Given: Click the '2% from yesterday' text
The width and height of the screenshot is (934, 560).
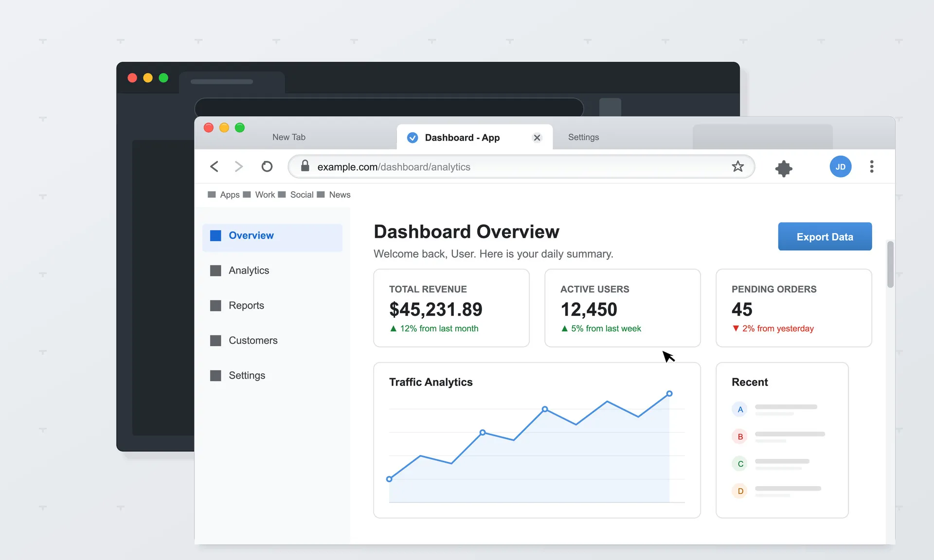Looking at the screenshot, I should point(778,329).
